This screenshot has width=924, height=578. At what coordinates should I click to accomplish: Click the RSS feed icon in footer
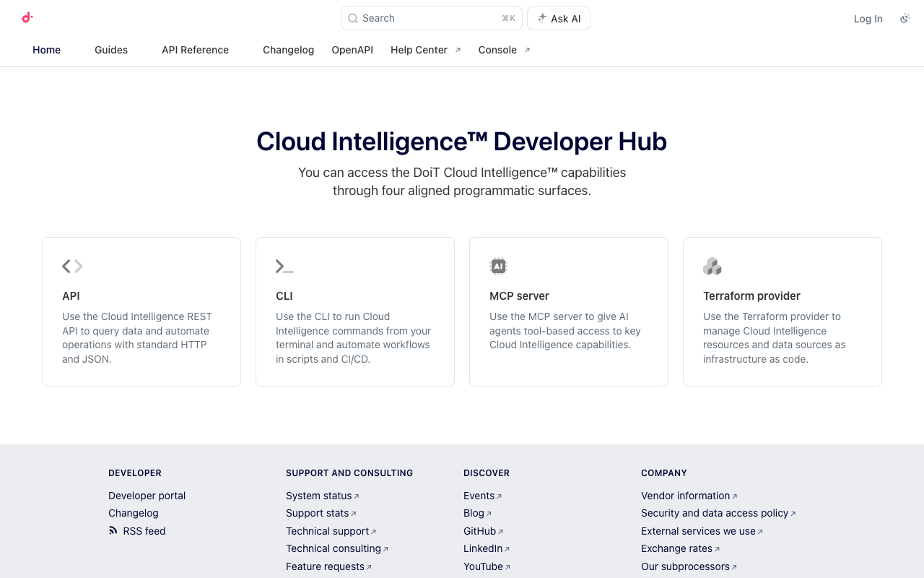113,530
